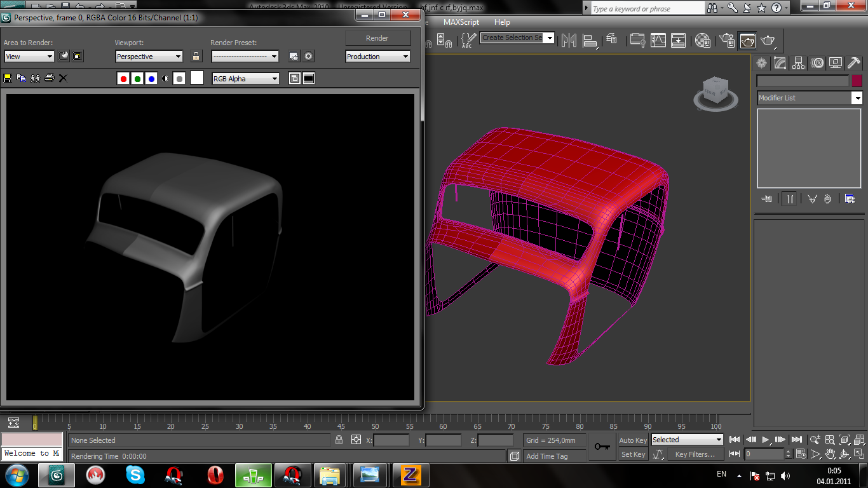
Task: Open the Utilities hammer panel
Action: [854, 63]
